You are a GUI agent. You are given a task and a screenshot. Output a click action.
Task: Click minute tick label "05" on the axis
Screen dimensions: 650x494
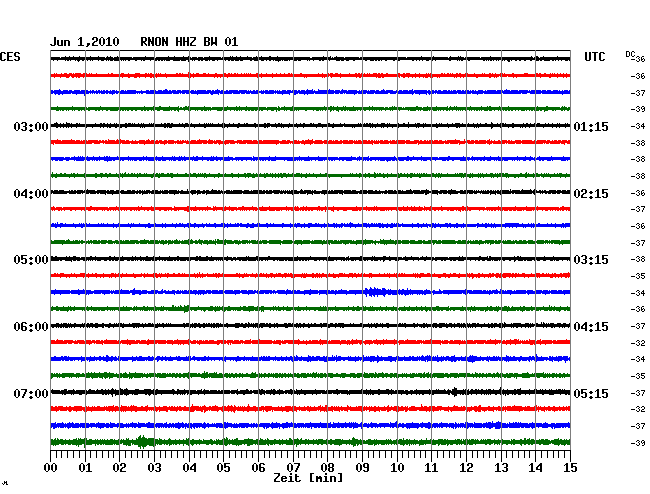pyautogui.click(x=223, y=468)
